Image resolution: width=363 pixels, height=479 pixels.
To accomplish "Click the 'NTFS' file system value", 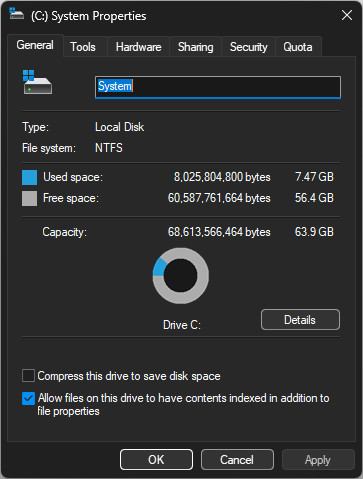I will point(109,148).
